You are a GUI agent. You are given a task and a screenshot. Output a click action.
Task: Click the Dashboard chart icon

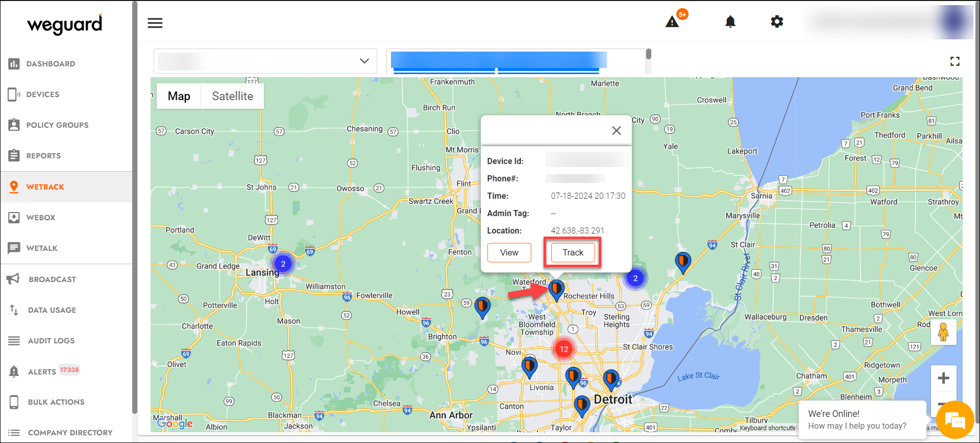pyautogui.click(x=14, y=64)
